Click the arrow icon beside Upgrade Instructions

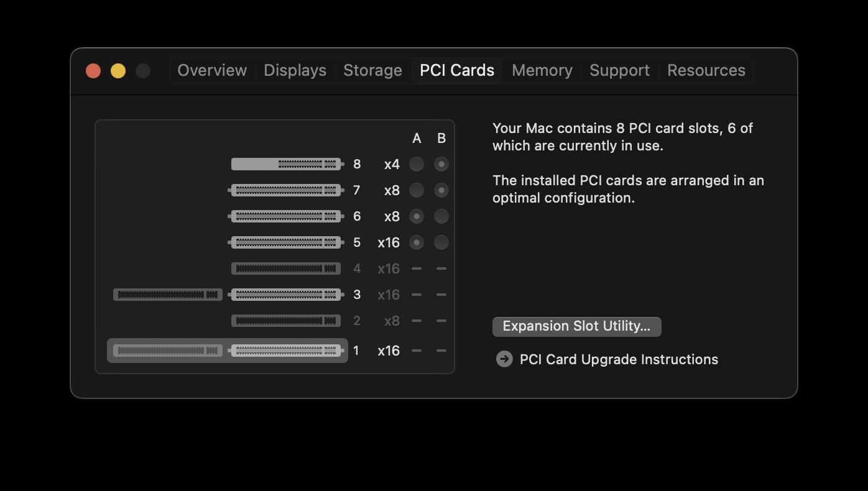click(x=504, y=359)
